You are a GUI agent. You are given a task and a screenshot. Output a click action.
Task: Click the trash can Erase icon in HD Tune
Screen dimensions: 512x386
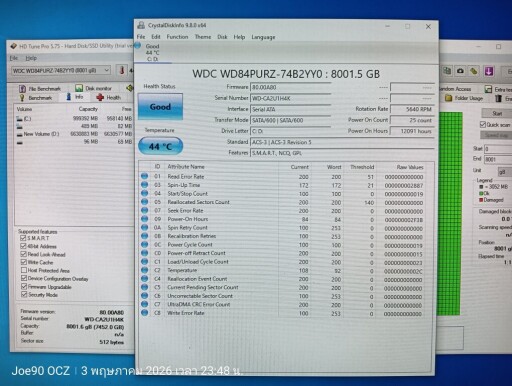498,98
